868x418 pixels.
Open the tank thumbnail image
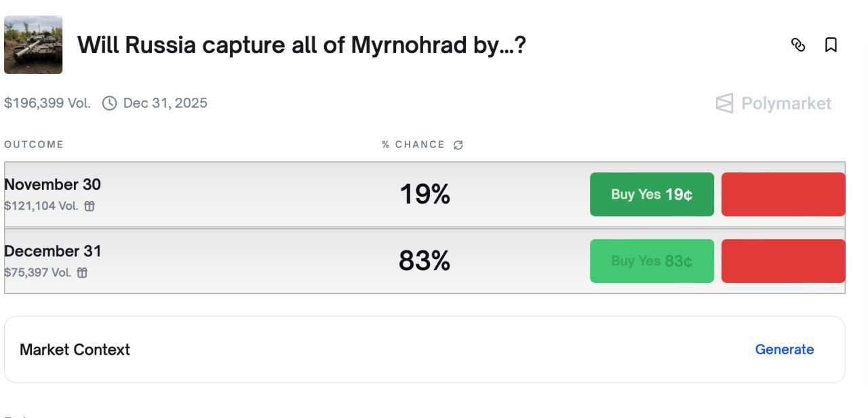coord(33,45)
